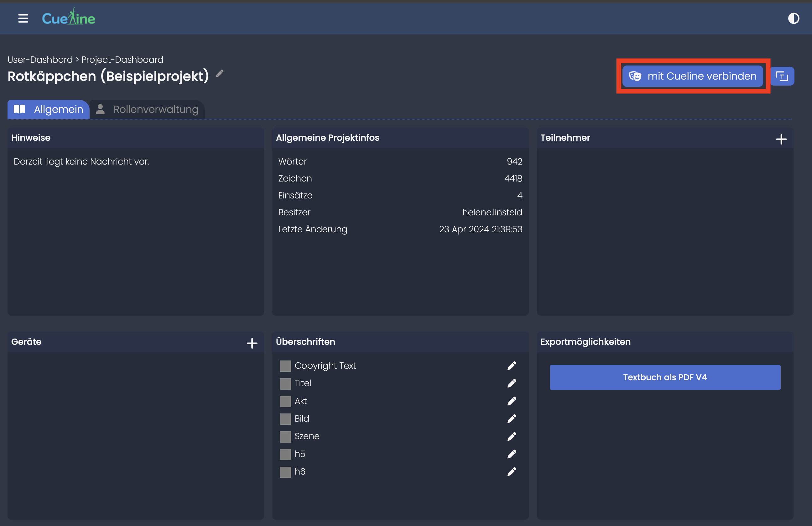Click the Cueline logo
The image size is (812, 526).
point(69,18)
